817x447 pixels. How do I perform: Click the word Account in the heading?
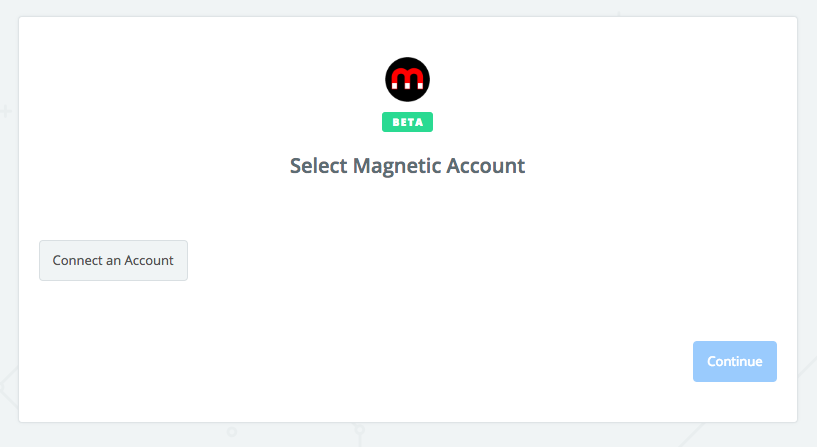click(x=486, y=166)
